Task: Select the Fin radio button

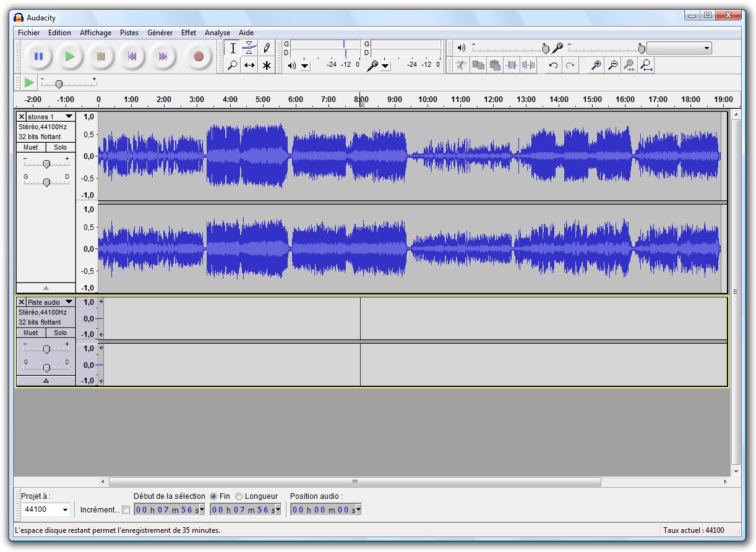Action: [x=213, y=496]
